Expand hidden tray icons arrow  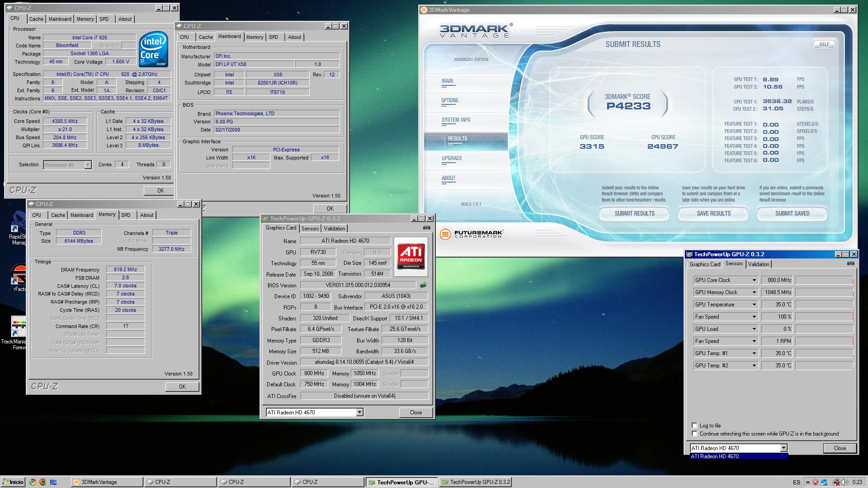[807, 482]
